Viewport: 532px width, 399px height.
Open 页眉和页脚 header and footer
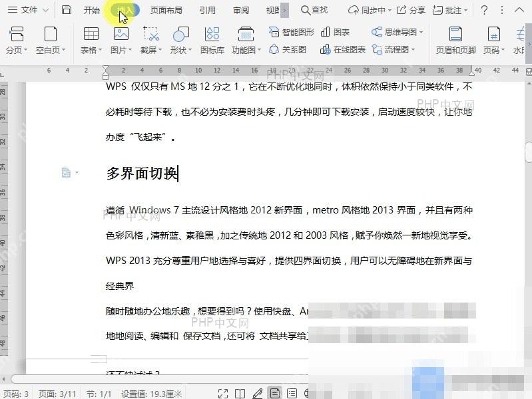[x=455, y=41]
